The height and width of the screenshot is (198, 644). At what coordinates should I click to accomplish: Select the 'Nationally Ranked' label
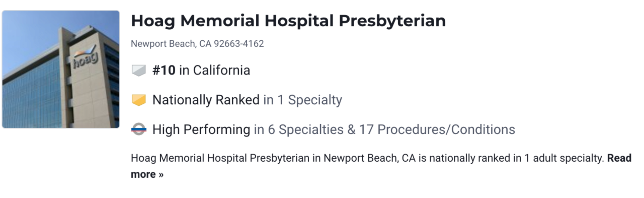point(206,100)
